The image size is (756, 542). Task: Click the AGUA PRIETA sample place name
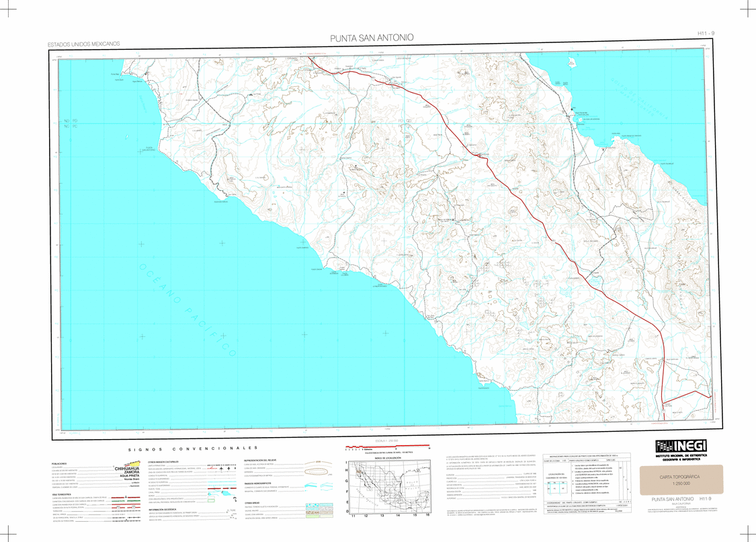pos(130,476)
